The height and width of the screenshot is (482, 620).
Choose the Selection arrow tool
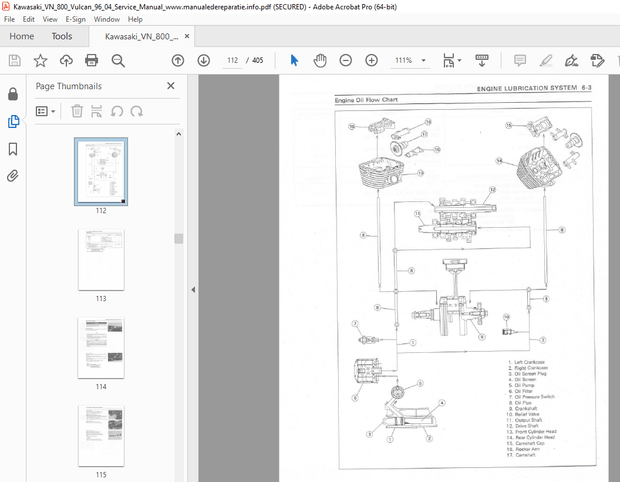click(294, 60)
